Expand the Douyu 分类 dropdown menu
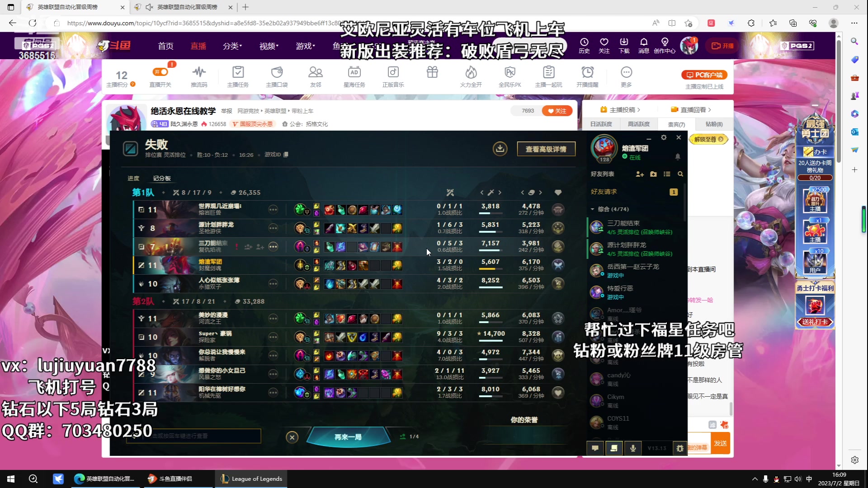868x488 pixels. pos(232,46)
